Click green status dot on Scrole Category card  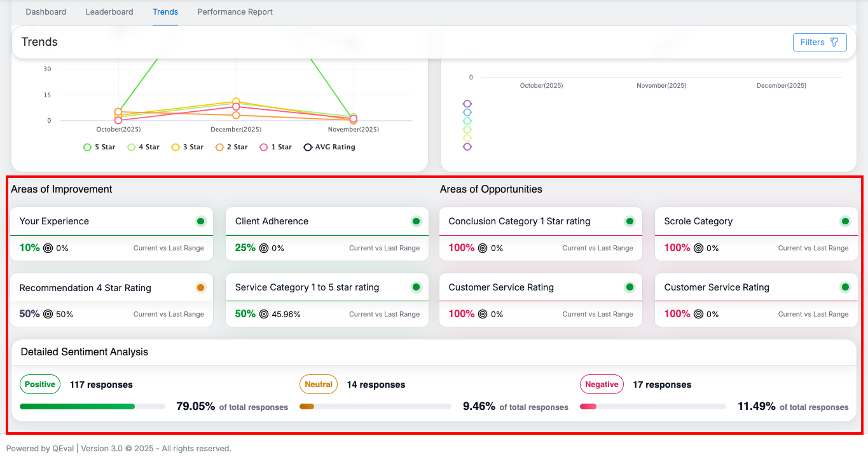845,221
